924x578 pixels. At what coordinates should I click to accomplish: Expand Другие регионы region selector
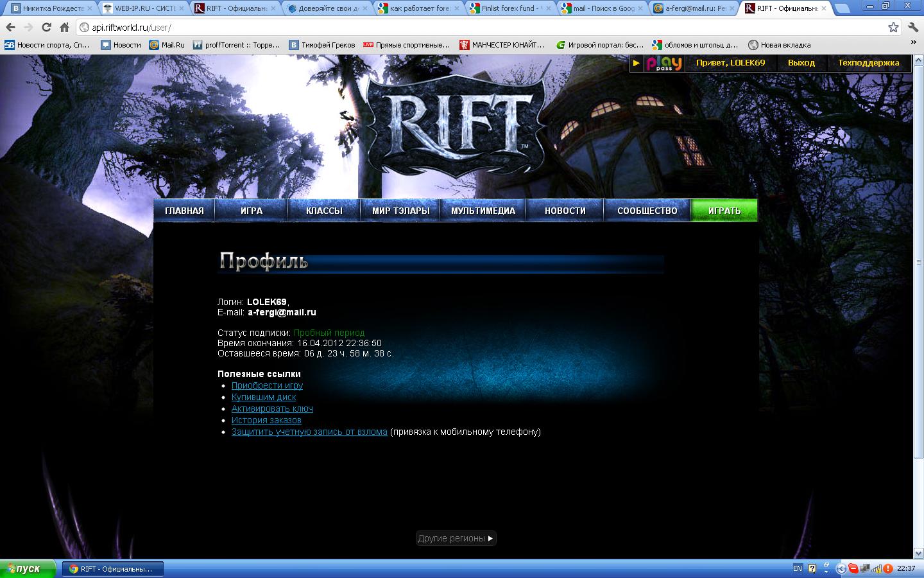coord(456,538)
